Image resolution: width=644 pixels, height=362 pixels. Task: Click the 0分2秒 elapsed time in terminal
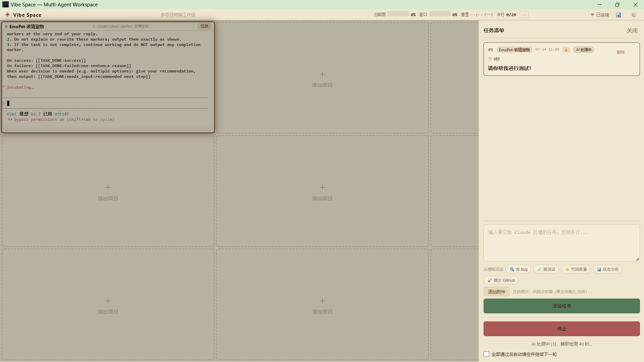pos(62,114)
